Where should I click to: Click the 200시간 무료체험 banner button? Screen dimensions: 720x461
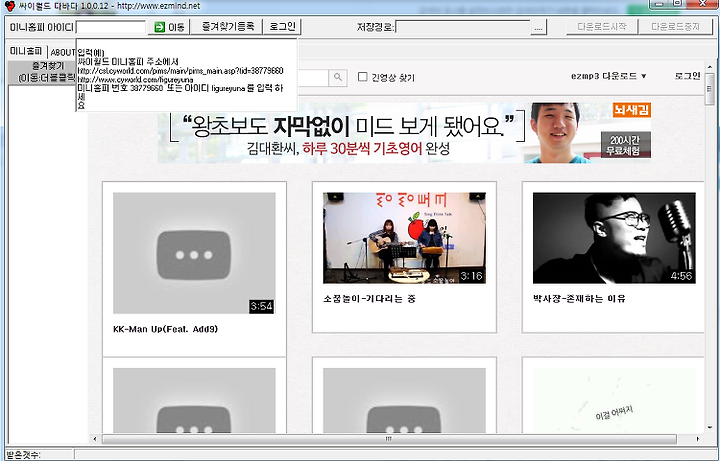tap(625, 145)
